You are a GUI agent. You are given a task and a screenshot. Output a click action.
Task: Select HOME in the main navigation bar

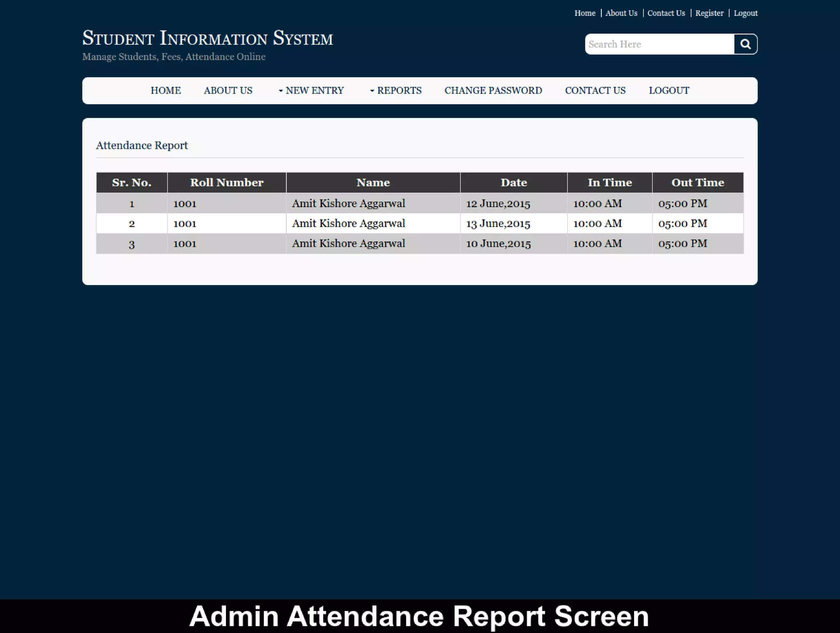coord(166,91)
